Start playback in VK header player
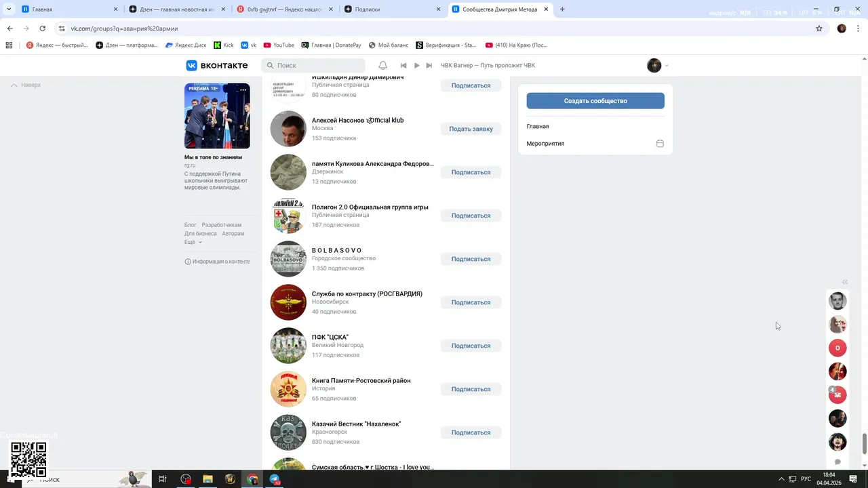Screen dimensions: 868x488 416,66
